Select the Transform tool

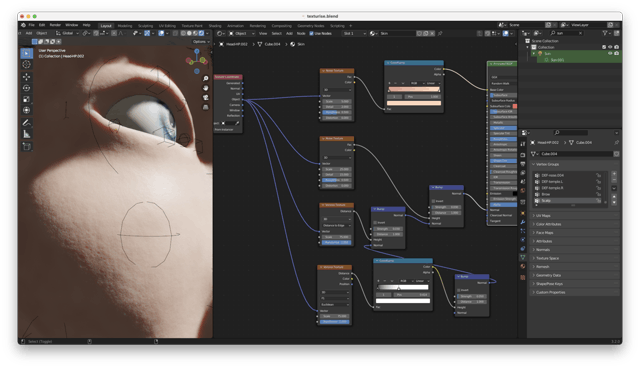27,110
